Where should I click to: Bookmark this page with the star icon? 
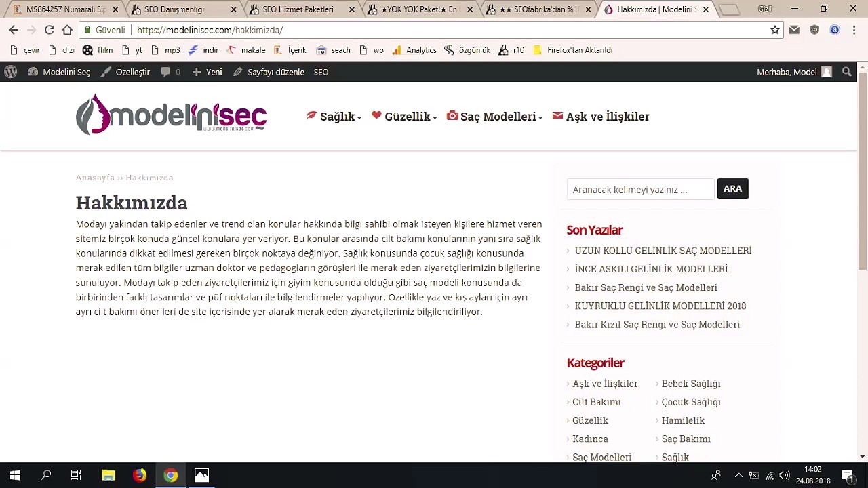[775, 30]
